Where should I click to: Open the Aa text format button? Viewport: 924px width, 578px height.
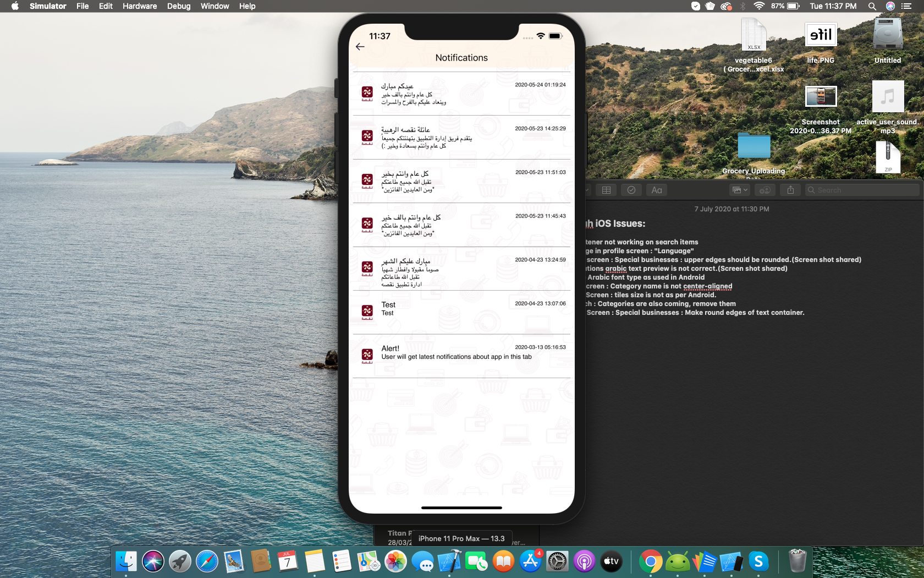657,190
